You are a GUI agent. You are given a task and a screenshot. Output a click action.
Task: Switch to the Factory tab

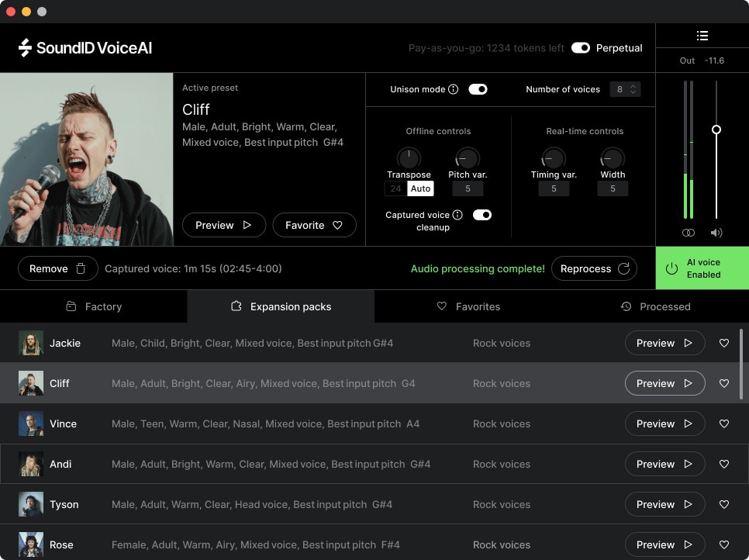tap(94, 306)
